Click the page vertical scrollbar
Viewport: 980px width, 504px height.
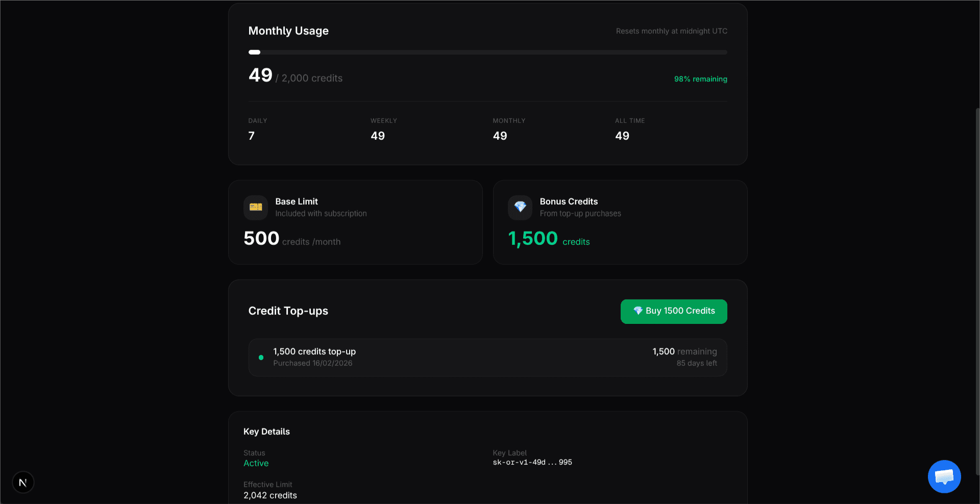[977, 291]
